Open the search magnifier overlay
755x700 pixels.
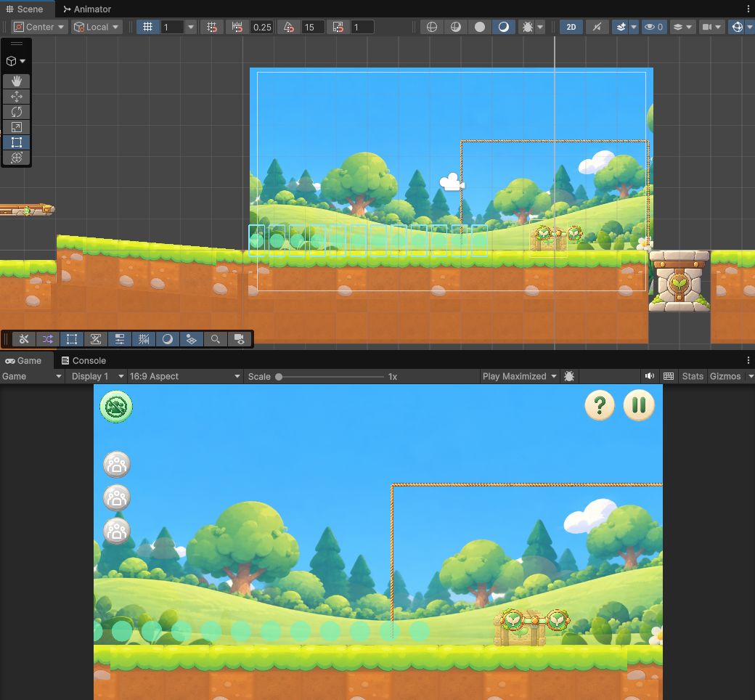(x=215, y=339)
